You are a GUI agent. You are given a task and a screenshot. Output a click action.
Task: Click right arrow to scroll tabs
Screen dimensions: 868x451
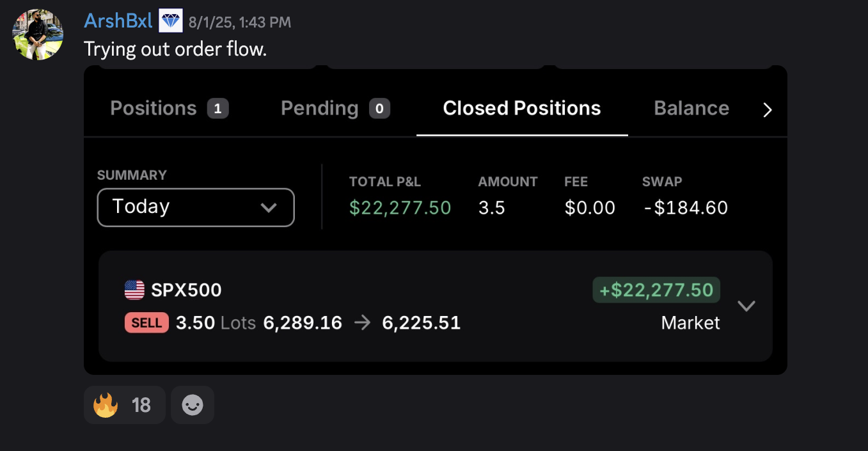tap(768, 110)
